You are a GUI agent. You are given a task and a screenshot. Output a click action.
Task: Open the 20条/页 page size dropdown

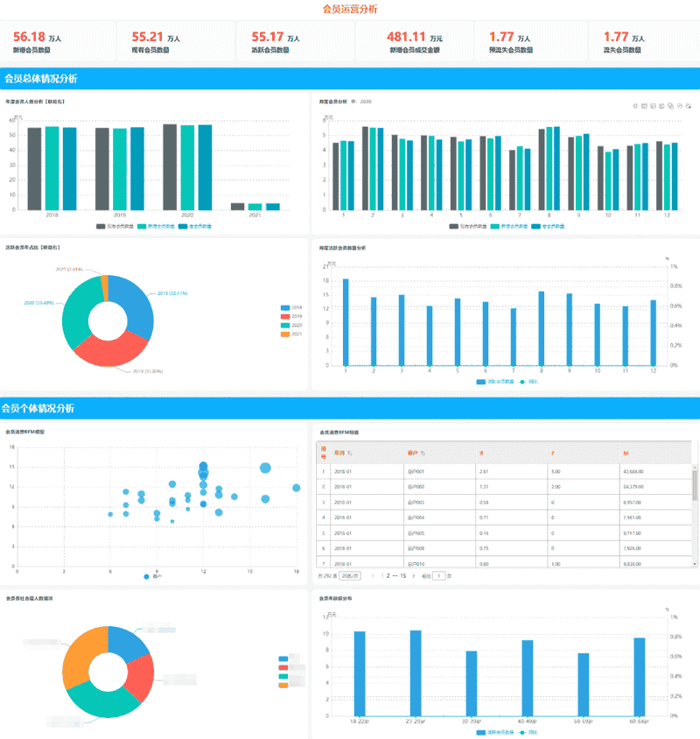click(349, 576)
